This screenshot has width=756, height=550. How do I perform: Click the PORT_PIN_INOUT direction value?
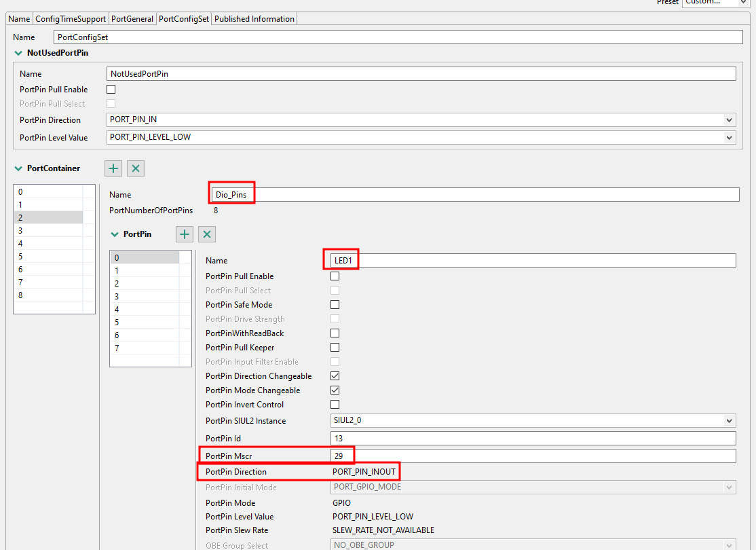point(364,472)
